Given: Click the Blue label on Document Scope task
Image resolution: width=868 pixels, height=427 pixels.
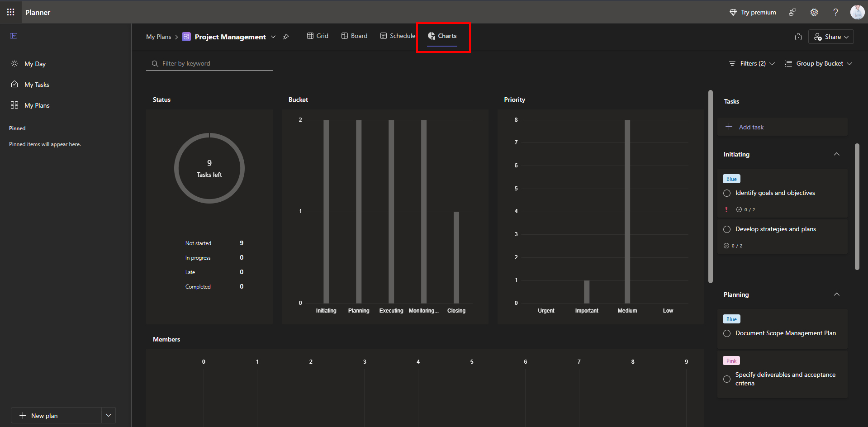Looking at the screenshot, I should tap(731, 319).
